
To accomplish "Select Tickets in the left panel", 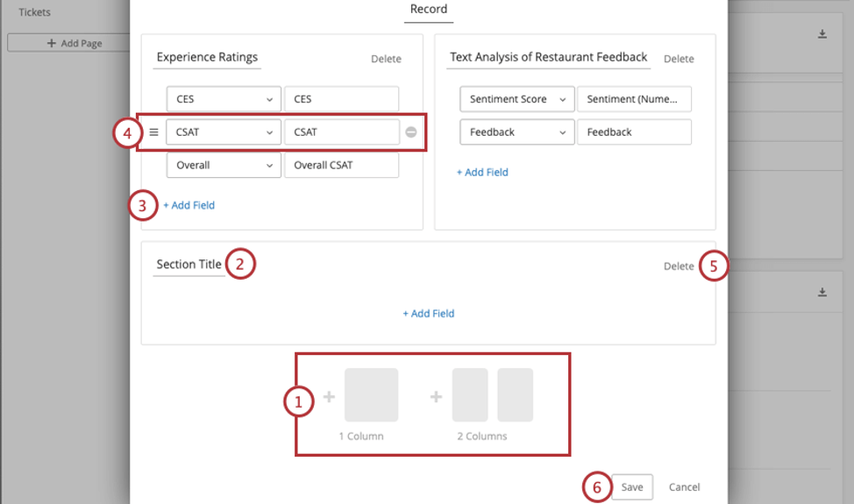I will coord(35,12).
